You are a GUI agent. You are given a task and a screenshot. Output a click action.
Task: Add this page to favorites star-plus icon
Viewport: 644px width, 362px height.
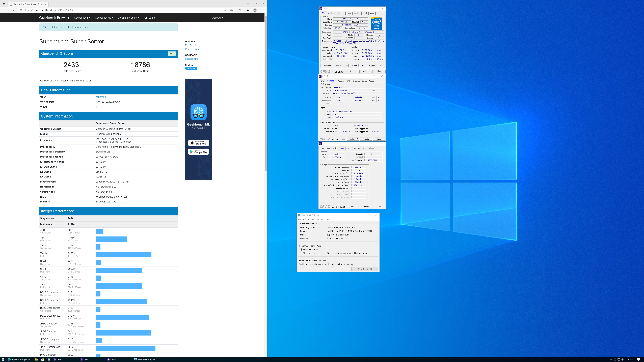(x=231, y=10)
